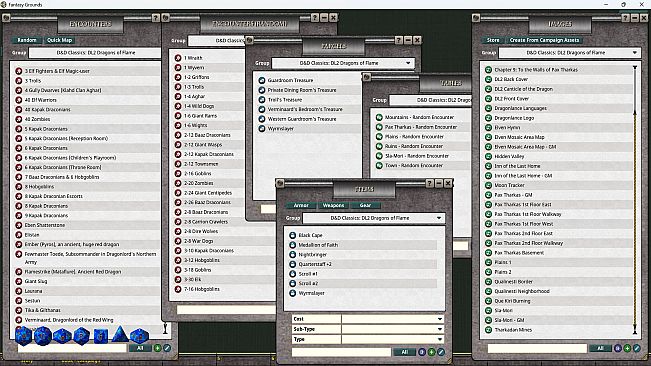Select Verminaard's Bedroom's Treasure table
Image resolution: width=651 pixels, height=366 pixels.
click(305, 109)
